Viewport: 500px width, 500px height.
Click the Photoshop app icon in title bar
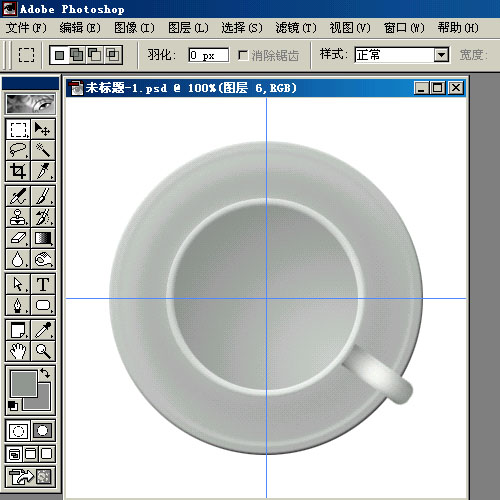tap(9, 9)
